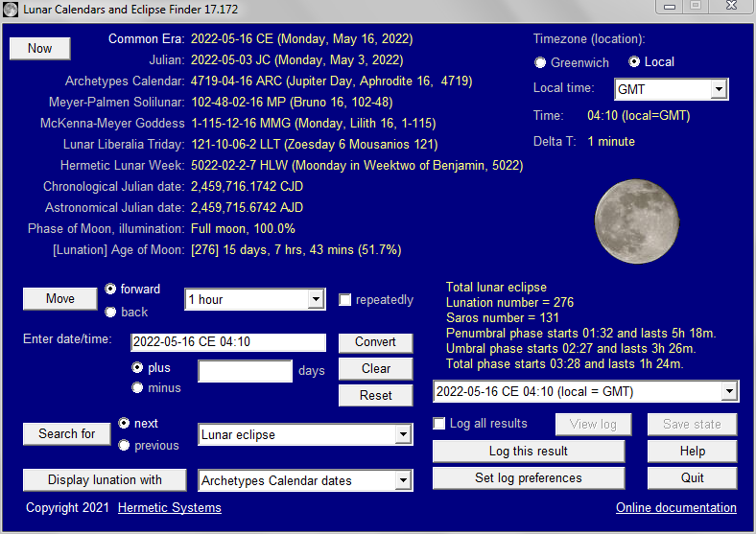
Task: Click the Display lunation with button
Action: click(x=105, y=480)
